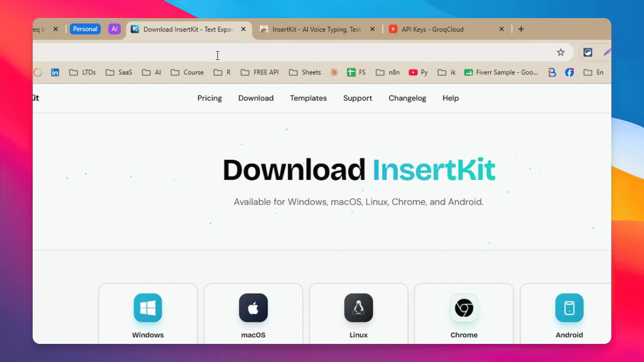Screen dimensions: 644x362
Task: Go to the Pricing page
Action: [209, 98]
